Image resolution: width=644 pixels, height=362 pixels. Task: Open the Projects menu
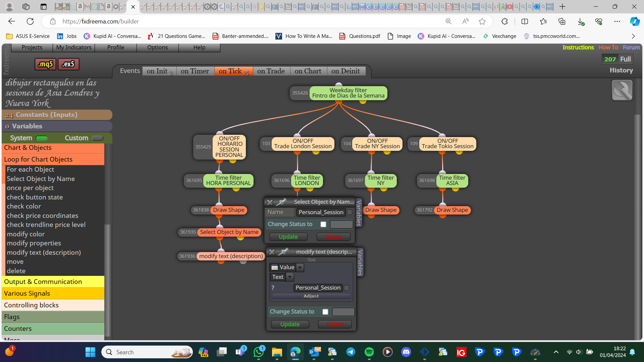click(x=32, y=48)
